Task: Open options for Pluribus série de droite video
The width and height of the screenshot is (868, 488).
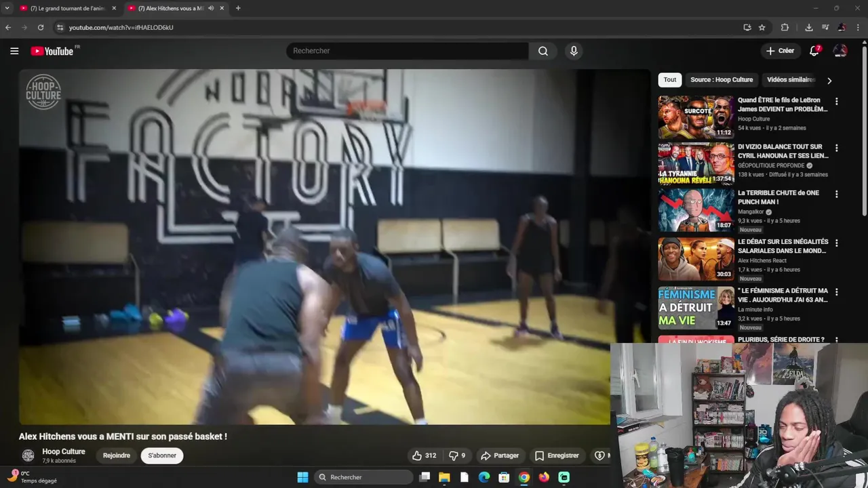Action: click(x=836, y=341)
